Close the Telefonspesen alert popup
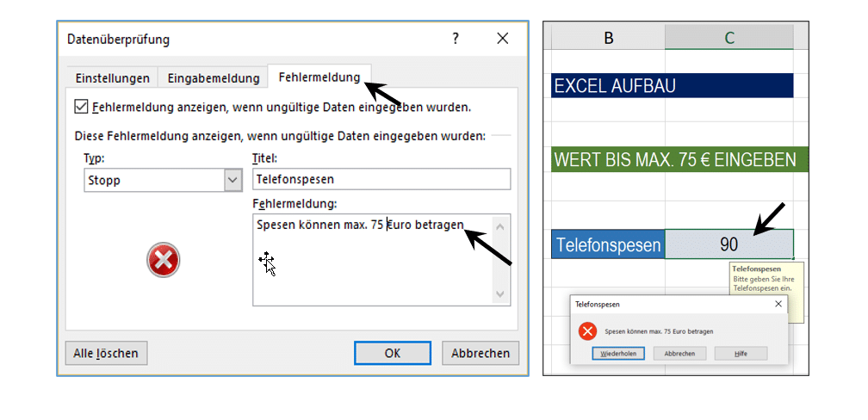Screen dimensions: 868x420 click(x=778, y=304)
